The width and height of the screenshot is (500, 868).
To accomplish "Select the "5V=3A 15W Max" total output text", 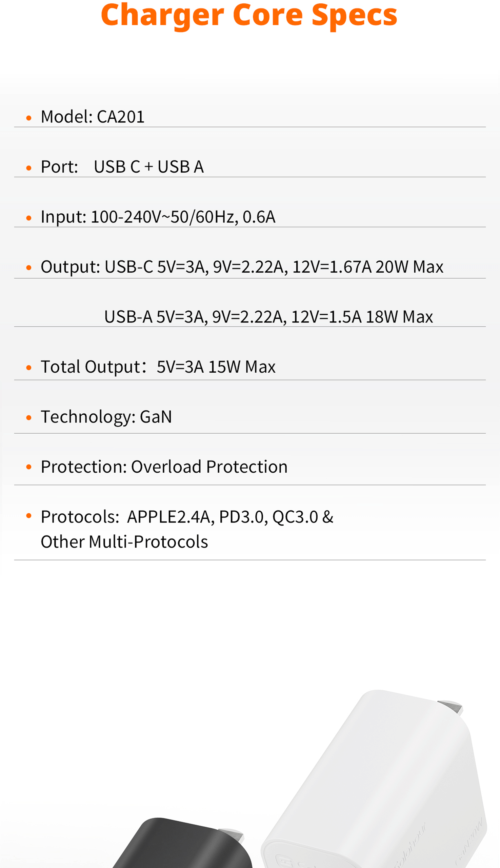I will pyautogui.click(x=216, y=367).
